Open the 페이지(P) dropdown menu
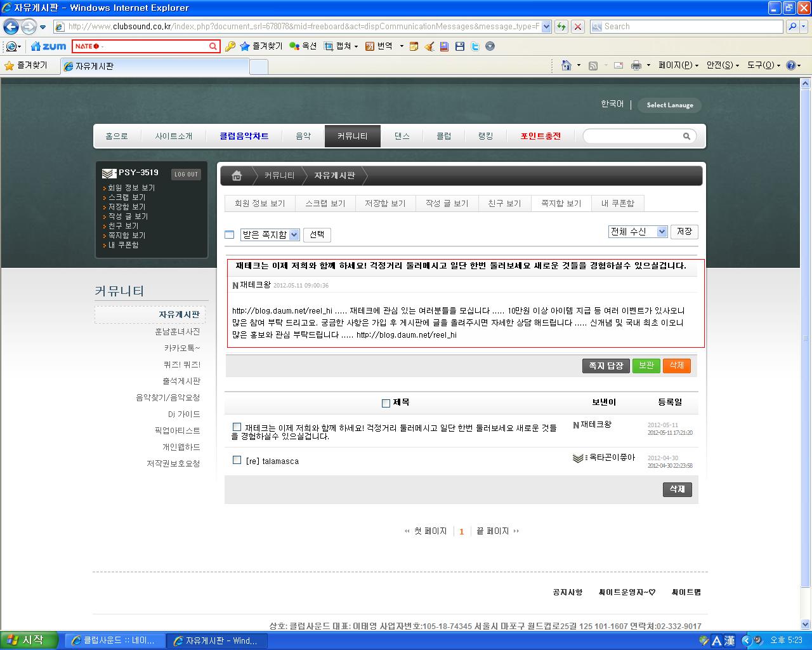 pyautogui.click(x=678, y=65)
